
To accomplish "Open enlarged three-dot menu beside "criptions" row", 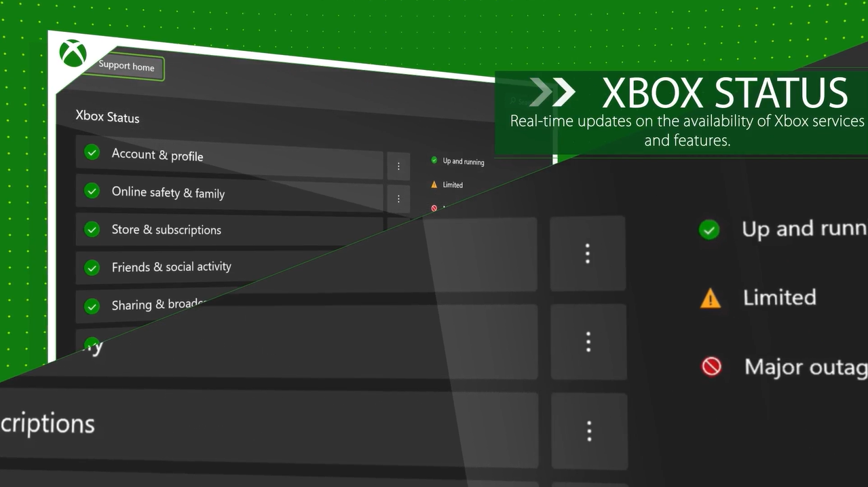I will click(x=588, y=431).
